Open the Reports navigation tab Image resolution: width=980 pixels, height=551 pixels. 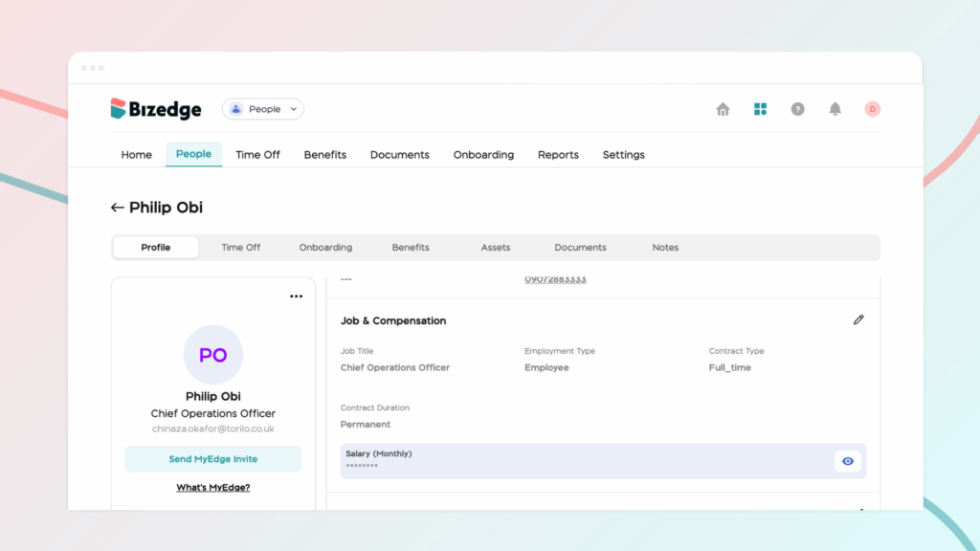pos(558,155)
